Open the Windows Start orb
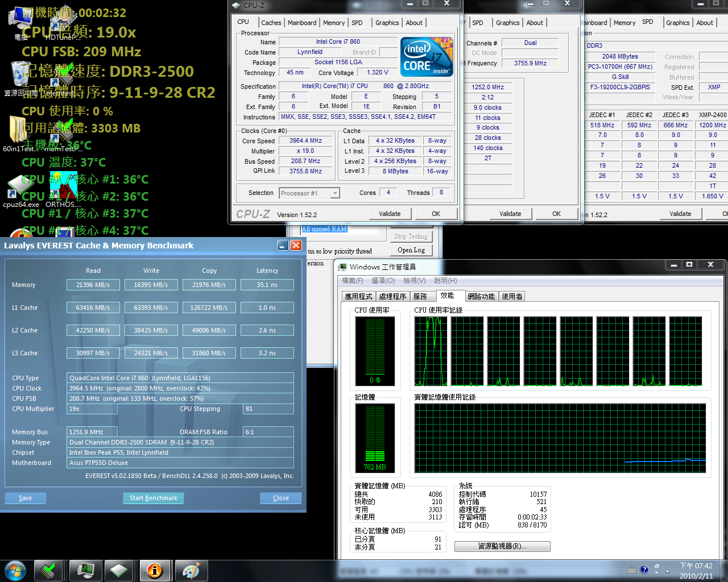The width and height of the screenshot is (728, 582). 14,570
